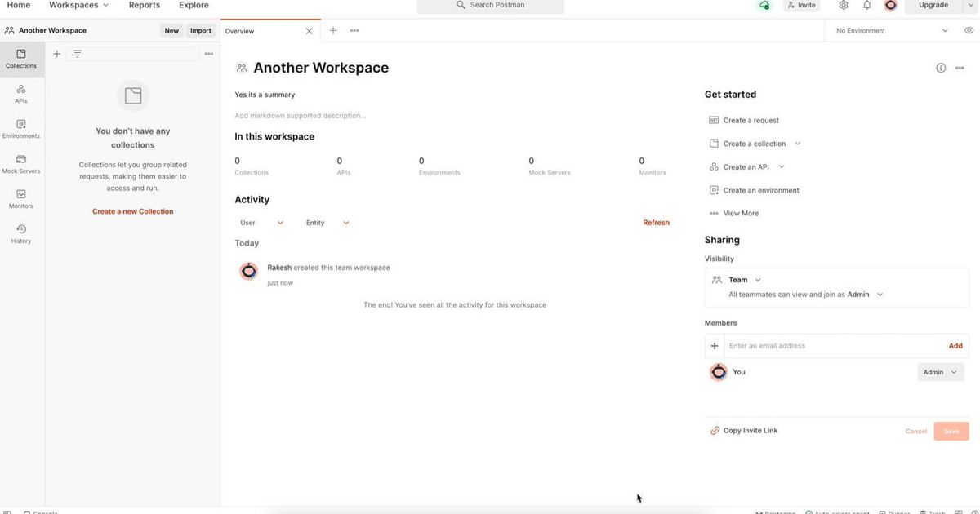Open the History sidebar panel

click(21, 235)
